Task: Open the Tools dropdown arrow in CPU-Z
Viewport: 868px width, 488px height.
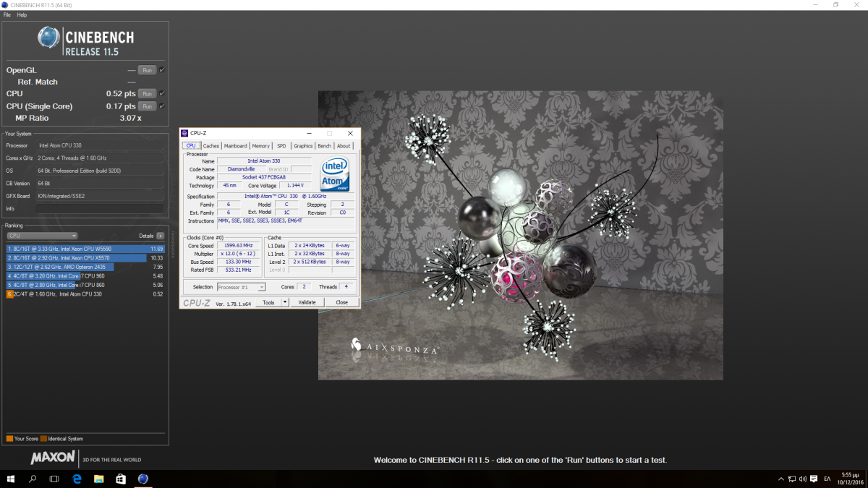Action: [x=285, y=302]
